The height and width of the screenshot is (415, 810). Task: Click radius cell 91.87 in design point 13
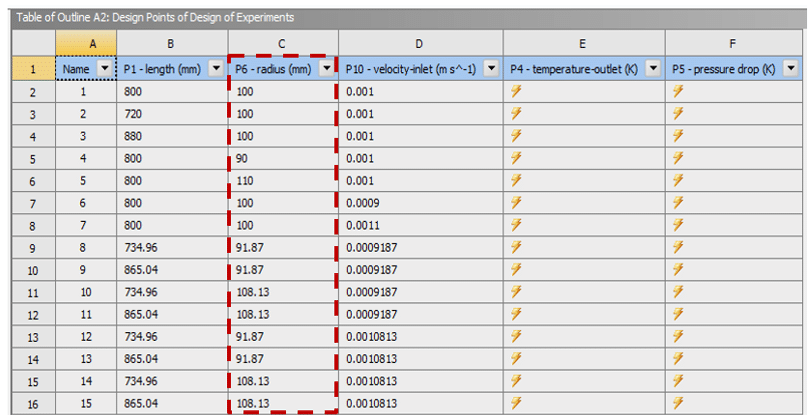coord(283,358)
